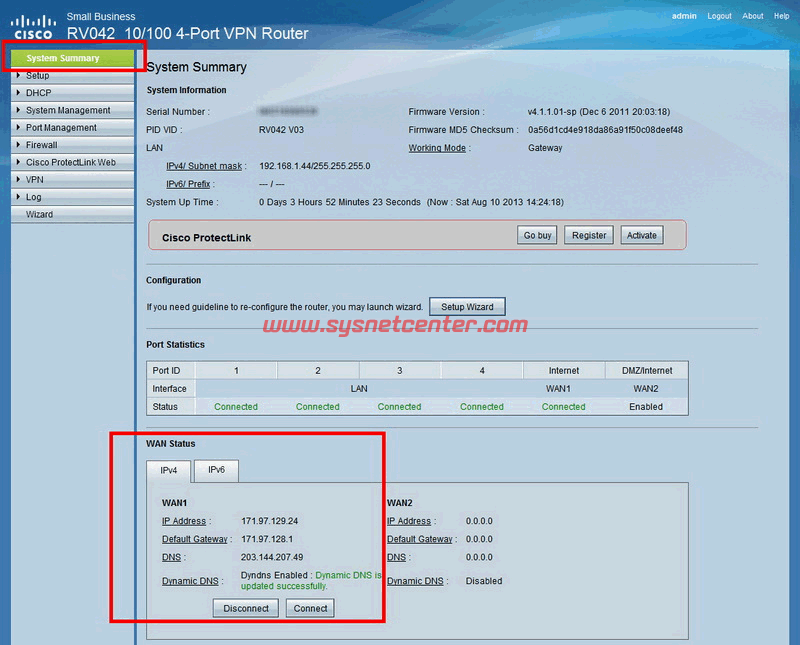Switch to the IPv4 tab
Viewport: 800px width, 645px height.
pos(169,470)
